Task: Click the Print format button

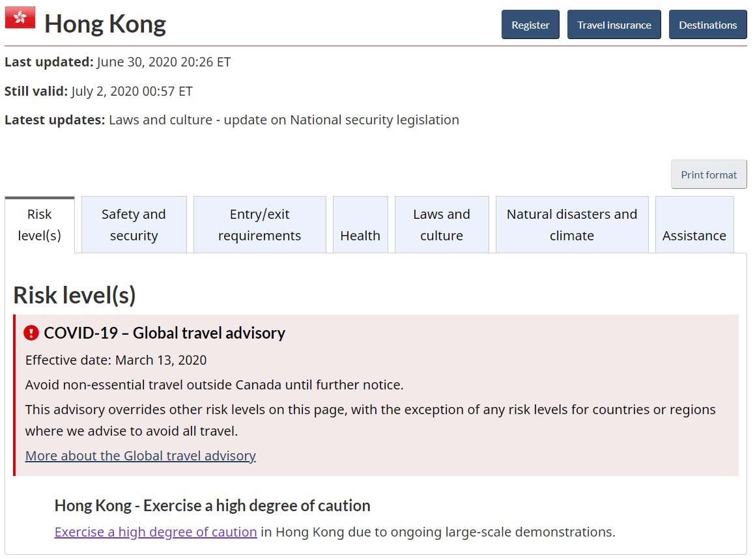Action: point(709,175)
